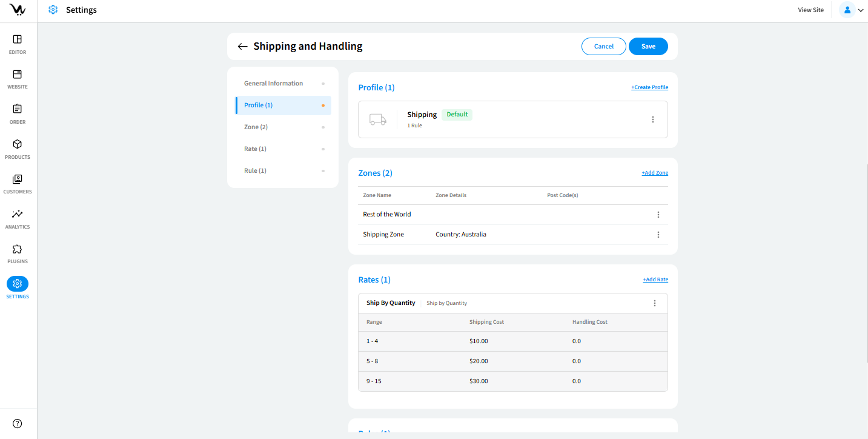Screen dimensions: 868x439
Task: Go to Website section in sidebar
Action: 18,75
